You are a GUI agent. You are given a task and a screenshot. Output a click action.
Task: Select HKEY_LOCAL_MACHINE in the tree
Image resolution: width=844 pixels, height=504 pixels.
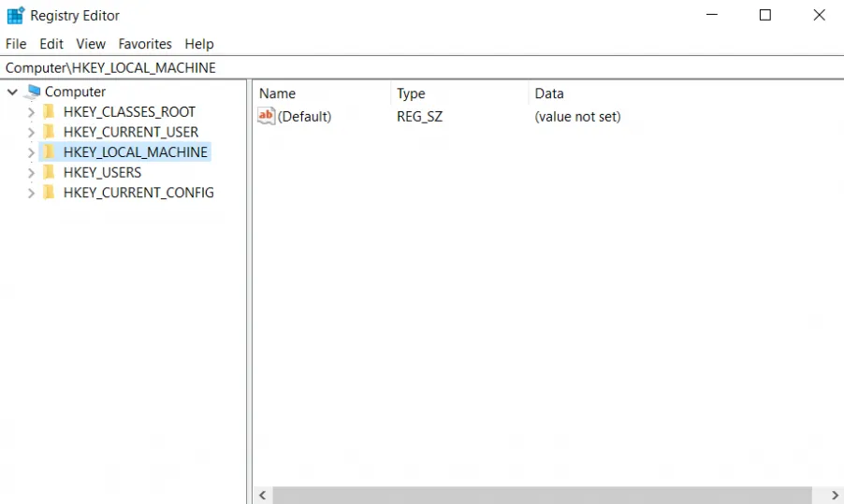[x=135, y=152]
